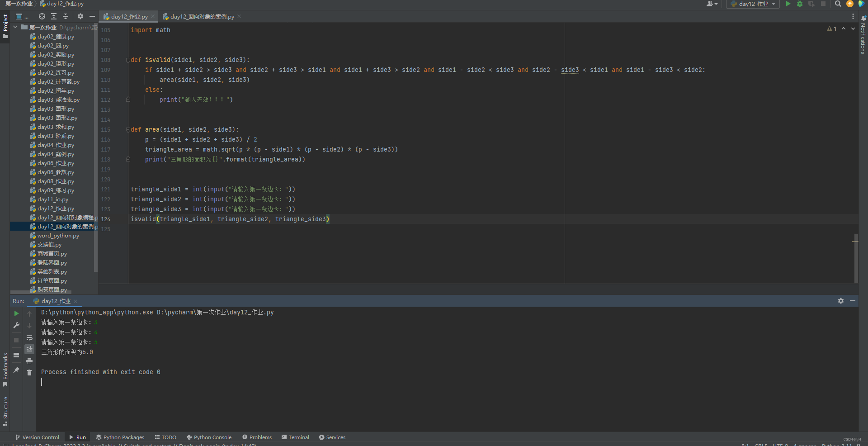The image size is (868, 446).
Task: Collapse the area function fold marker
Action: [128, 129]
